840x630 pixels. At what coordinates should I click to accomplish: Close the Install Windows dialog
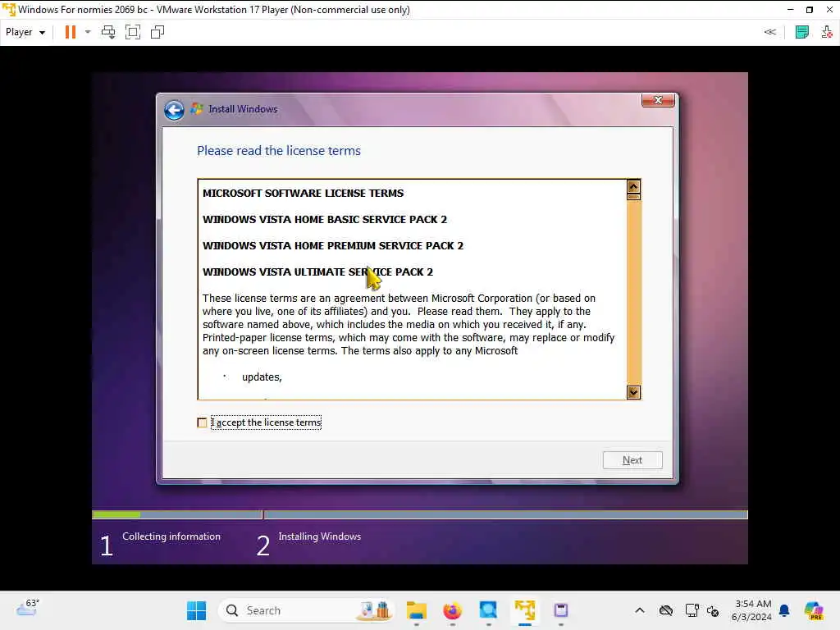tap(658, 100)
